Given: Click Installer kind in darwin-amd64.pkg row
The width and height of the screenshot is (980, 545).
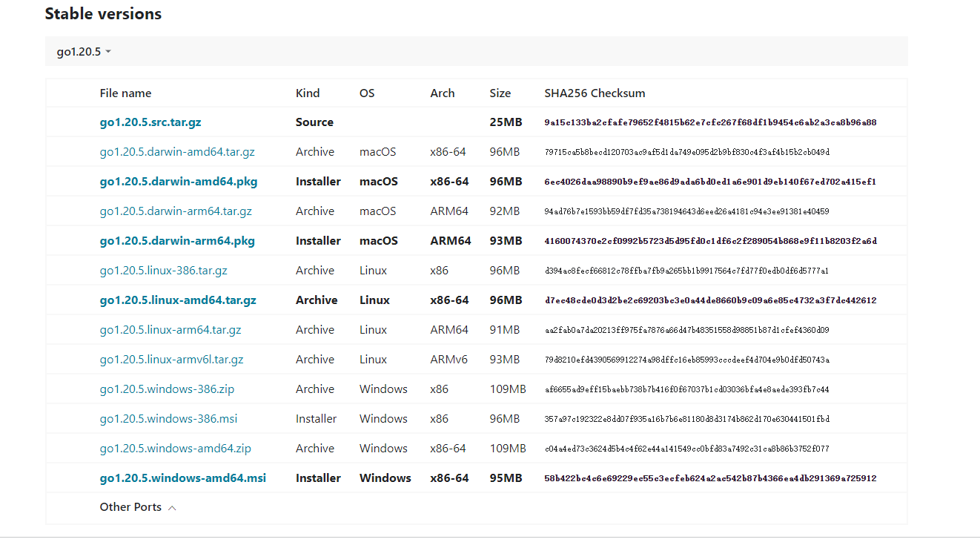Looking at the screenshot, I should (x=318, y=182).
